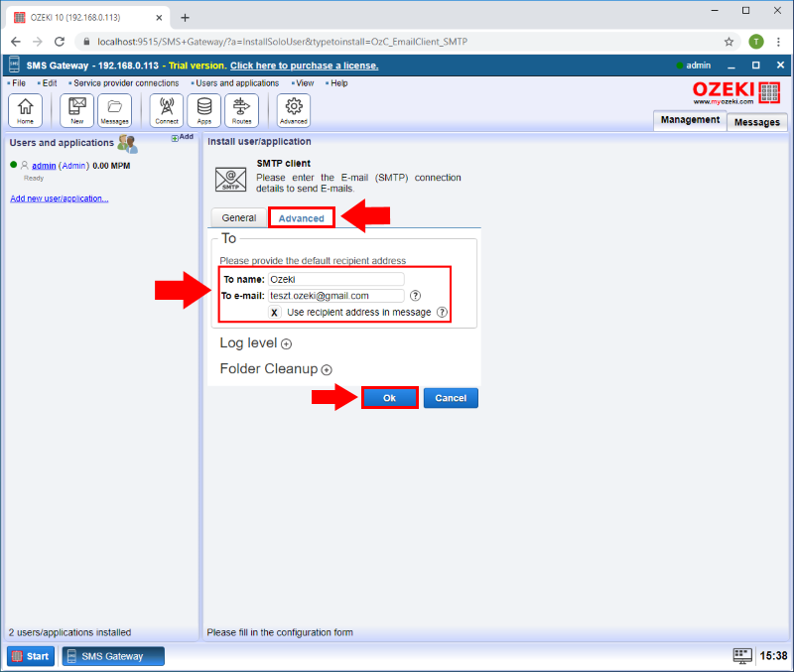The image size is (794, 672).
Task: Click the Start button in the taskbar
Action: click(31, 656)
